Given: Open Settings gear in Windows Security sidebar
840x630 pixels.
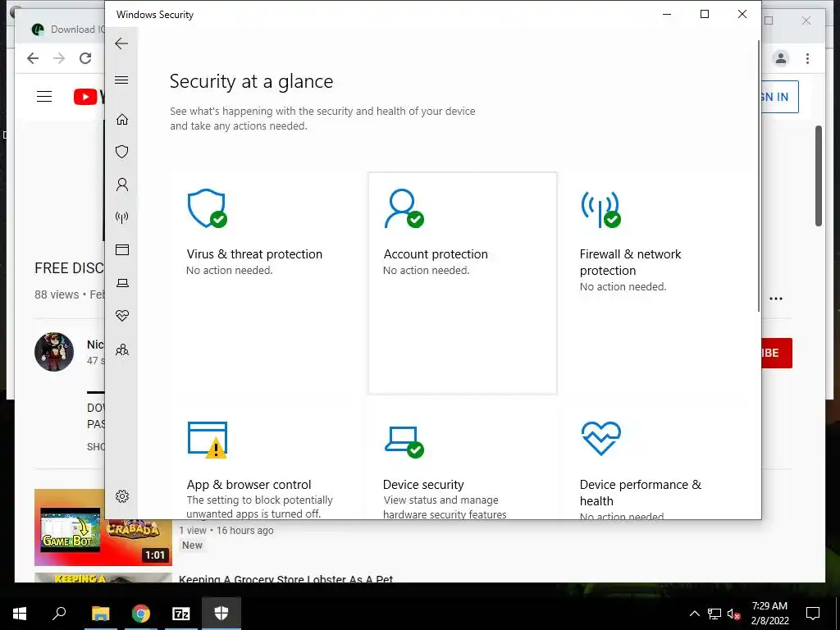Looking at the screenshot, I should (x=122, y=496).
